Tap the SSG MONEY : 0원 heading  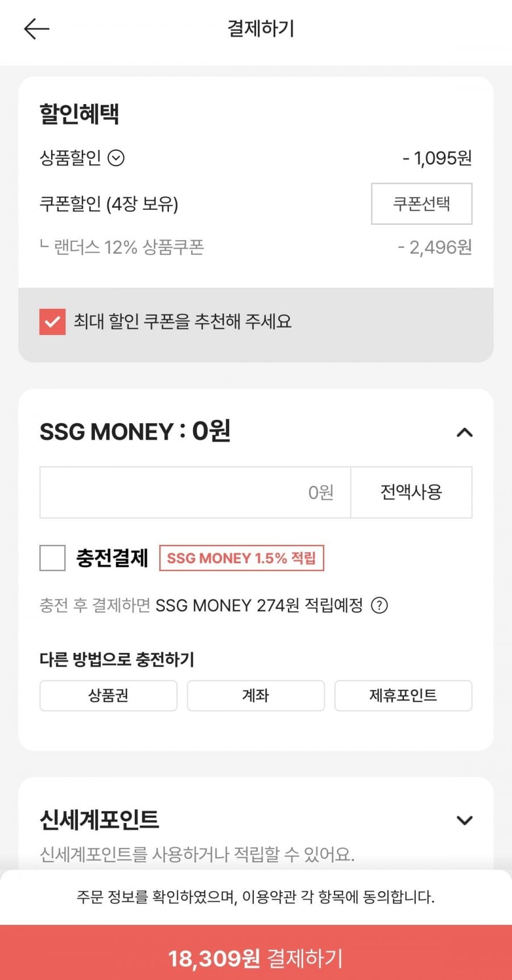[x=135, y=432]
